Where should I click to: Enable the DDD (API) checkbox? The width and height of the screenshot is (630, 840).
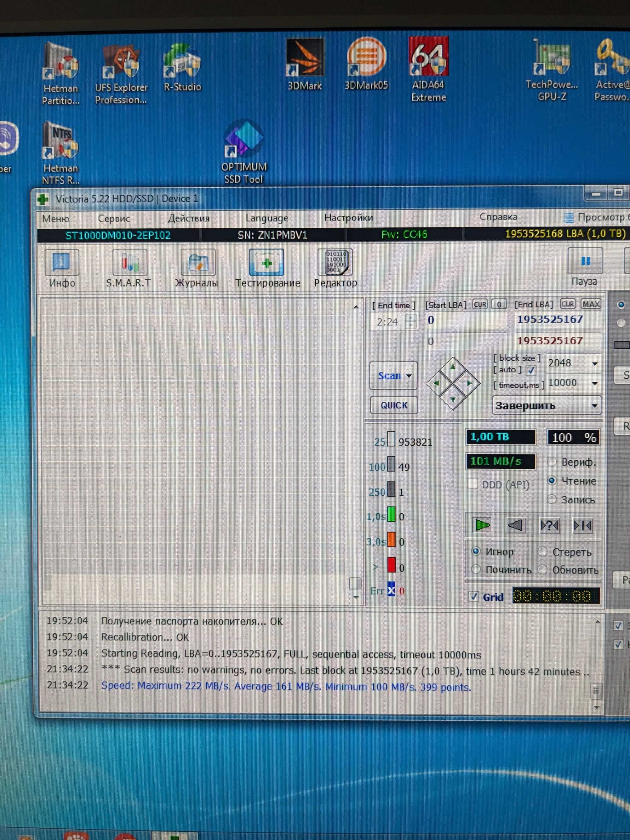click(472, 484)
